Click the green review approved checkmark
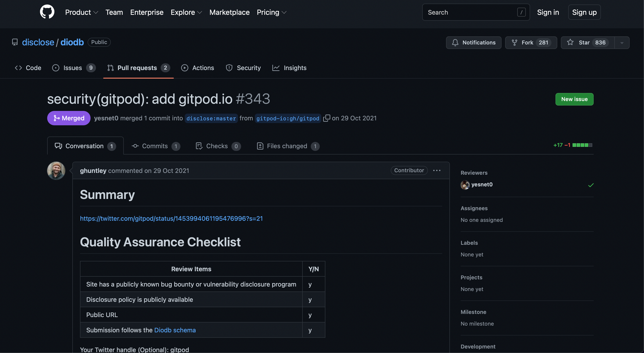This screenshot has width=644, height=353. click(591, 185)
